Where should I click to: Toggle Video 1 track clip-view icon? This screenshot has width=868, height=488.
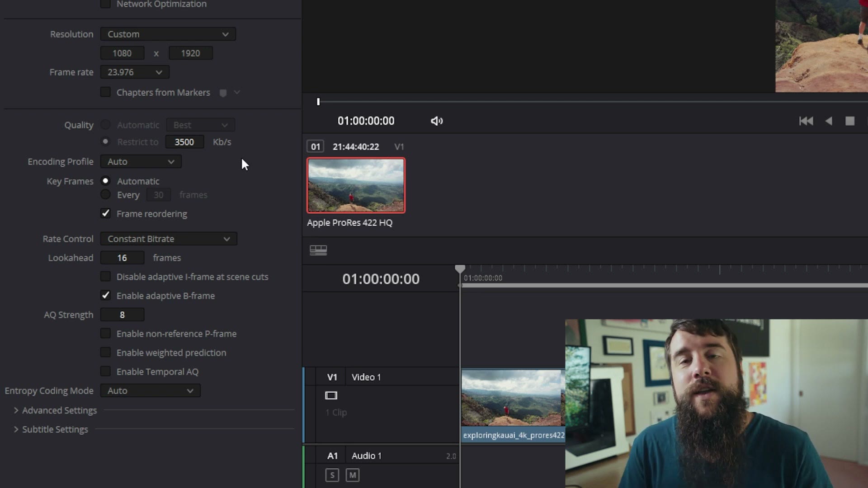tap(331, 396)
